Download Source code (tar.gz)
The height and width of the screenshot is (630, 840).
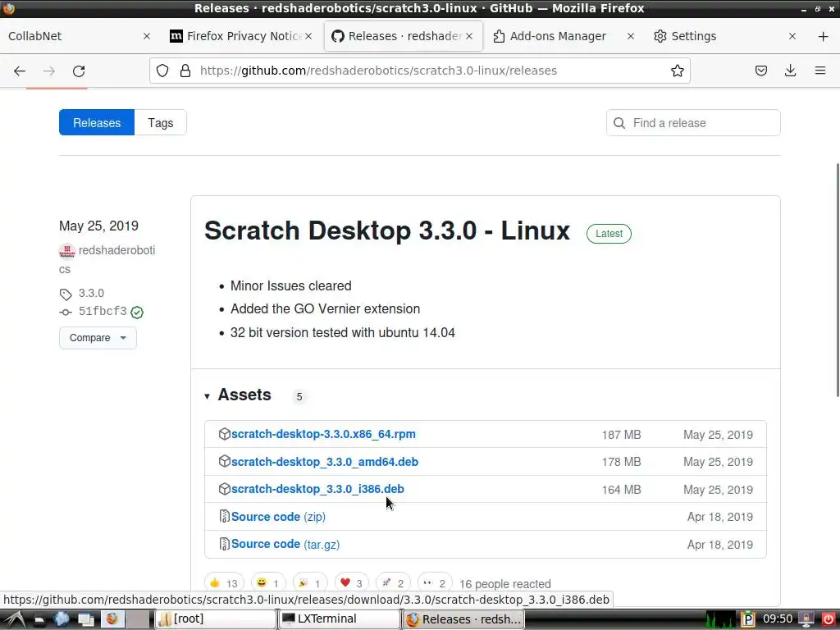point(285,545)
